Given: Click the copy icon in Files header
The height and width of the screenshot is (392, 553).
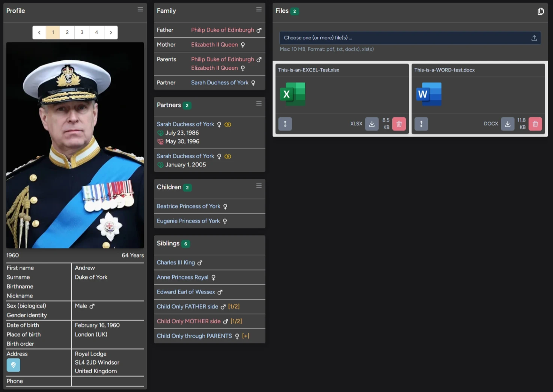Looking at the screenshot, I should (540, 11).
